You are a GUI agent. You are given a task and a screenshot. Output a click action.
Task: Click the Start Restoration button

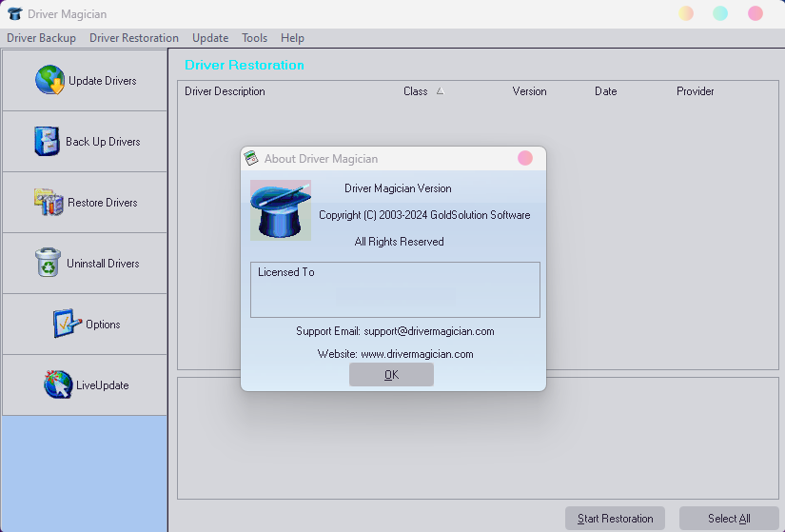(615, 519)
